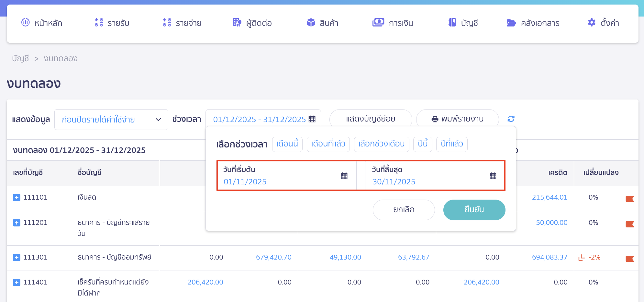Image resolution: width=644 pixels, height=302 pixels.
Task: Open the การเงิน menu
Action: click(393, 23)
